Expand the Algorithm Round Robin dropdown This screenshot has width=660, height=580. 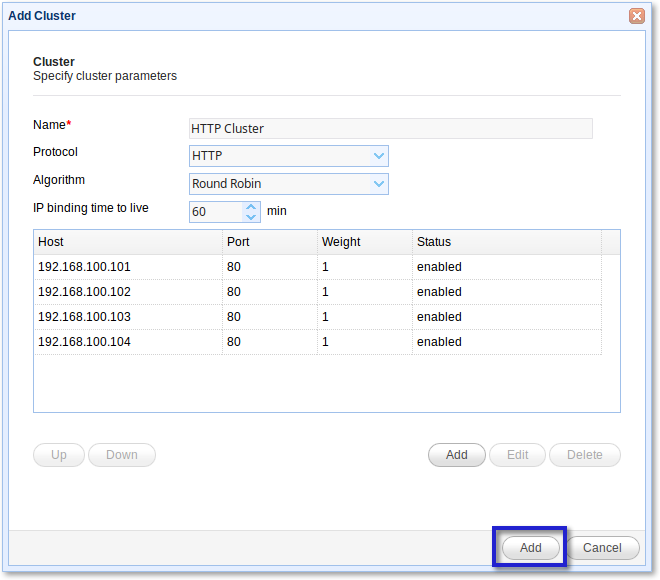[x=378, y=184]
